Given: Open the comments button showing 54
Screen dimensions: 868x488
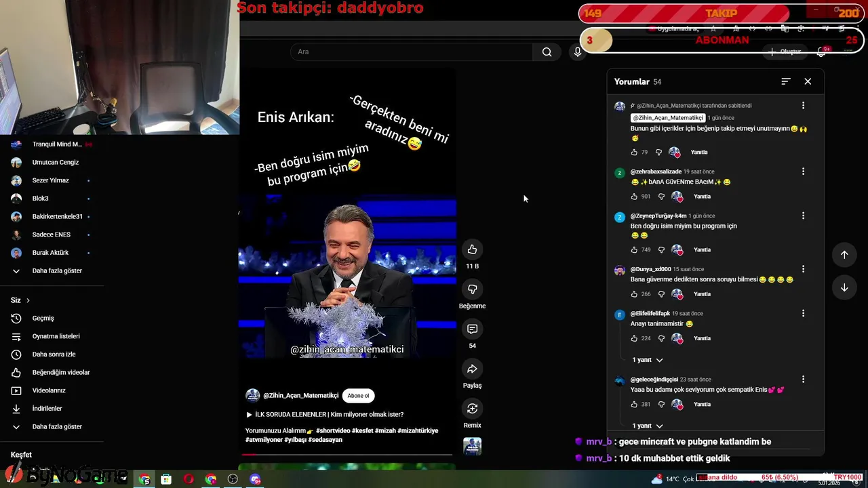Looking at the screenshot, I should [472, 329].
